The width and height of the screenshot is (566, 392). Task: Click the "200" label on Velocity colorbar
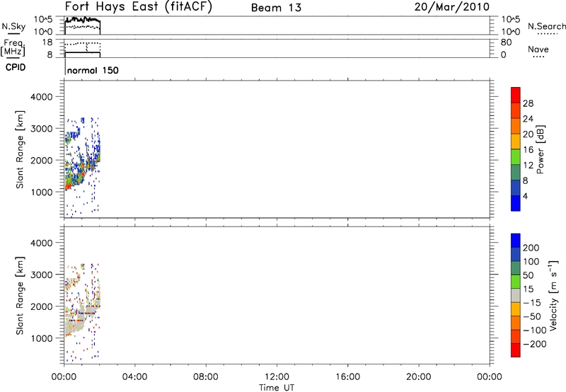point(531,248)
